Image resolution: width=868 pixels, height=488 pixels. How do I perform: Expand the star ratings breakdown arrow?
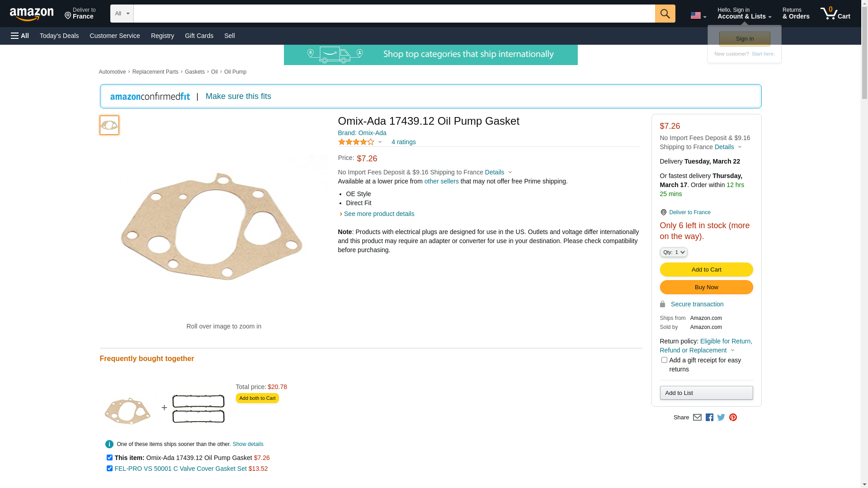pyautogui.click(x=380, y=142)
